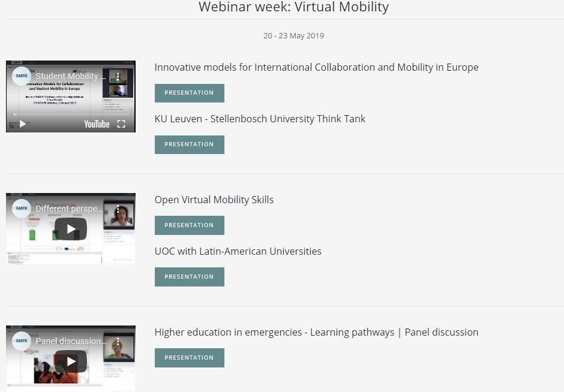Open UOC with Latin-American Universities presentation
The image size is (564, 392).
189,277
